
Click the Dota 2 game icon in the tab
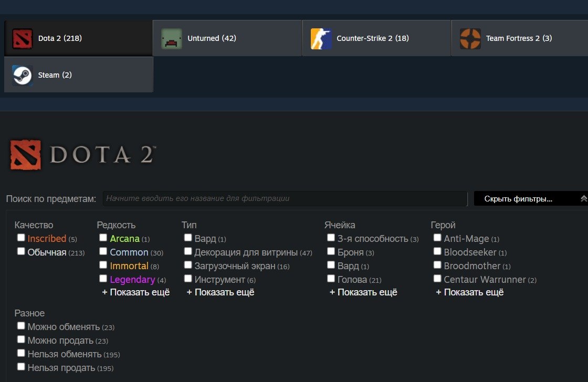click(22, 39)
